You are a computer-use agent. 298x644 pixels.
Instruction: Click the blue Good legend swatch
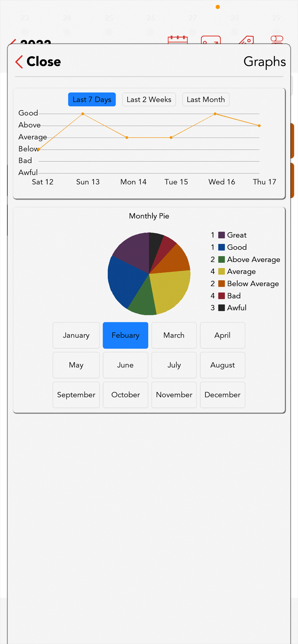[222, 247]
